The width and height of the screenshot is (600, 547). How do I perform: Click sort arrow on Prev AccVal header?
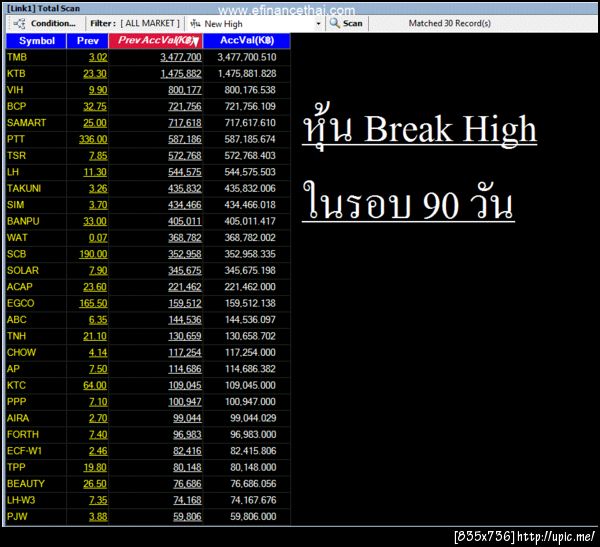(196, 42)
